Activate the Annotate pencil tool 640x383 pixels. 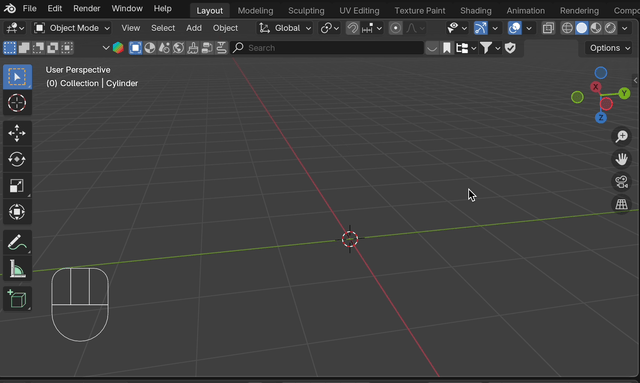coord(17,243)
